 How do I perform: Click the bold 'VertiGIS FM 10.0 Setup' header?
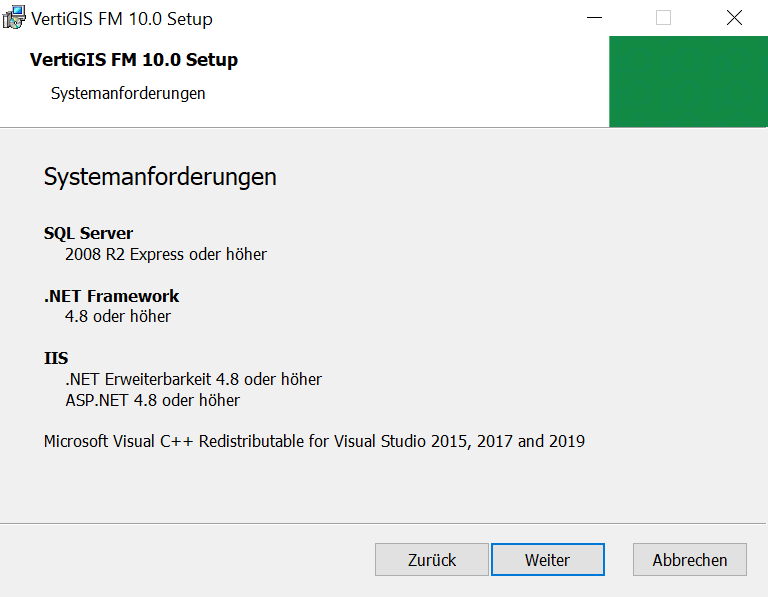[x=134, y=60]
